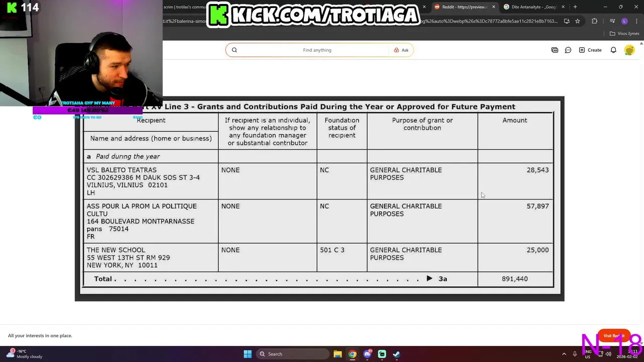Image resolution: width=644 pixels, height=362 pixels.
Task: Click 'All your interests in one place.' text
Action: pos(40,335)
